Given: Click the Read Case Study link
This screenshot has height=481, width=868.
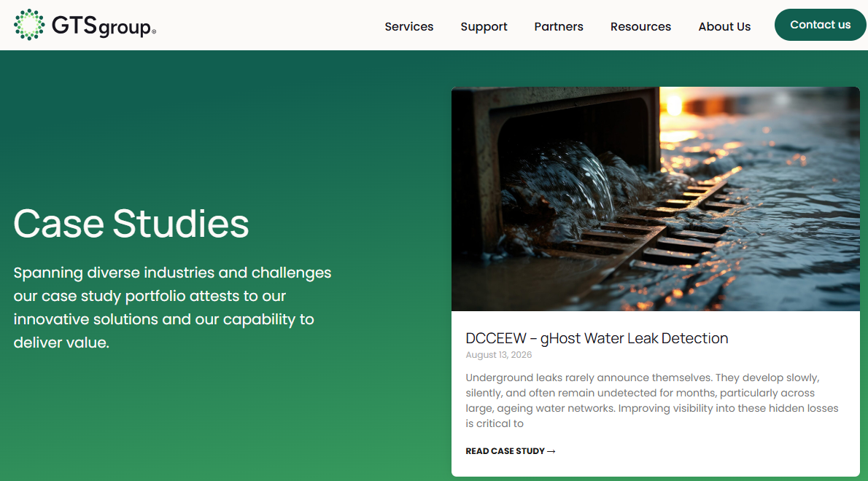Looking at the screenshot, I should 511,451.
